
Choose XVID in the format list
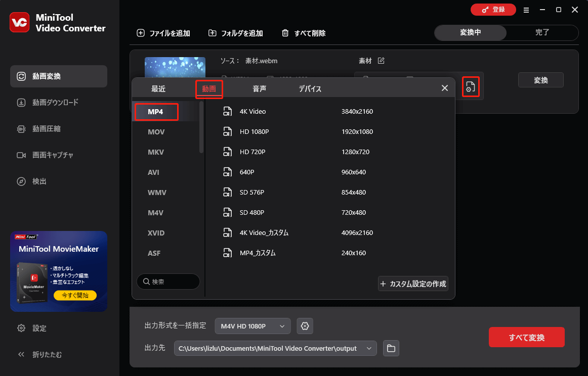(x=156, y=233)
